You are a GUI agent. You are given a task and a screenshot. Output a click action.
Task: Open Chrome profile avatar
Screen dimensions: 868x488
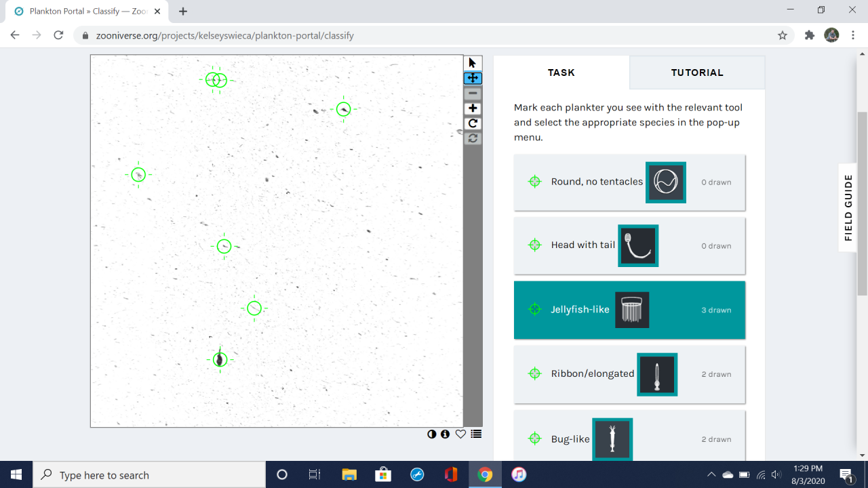[x=831, y=35]
